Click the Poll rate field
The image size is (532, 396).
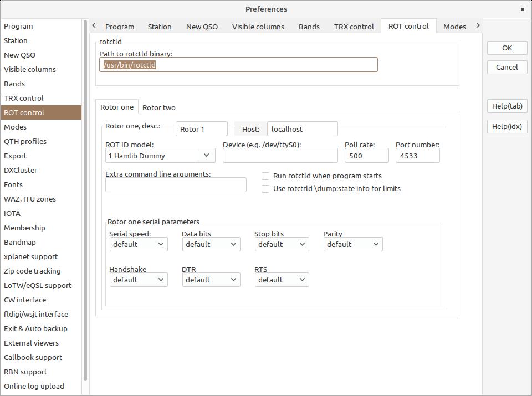pyautogui.click(x=367, y=156)
